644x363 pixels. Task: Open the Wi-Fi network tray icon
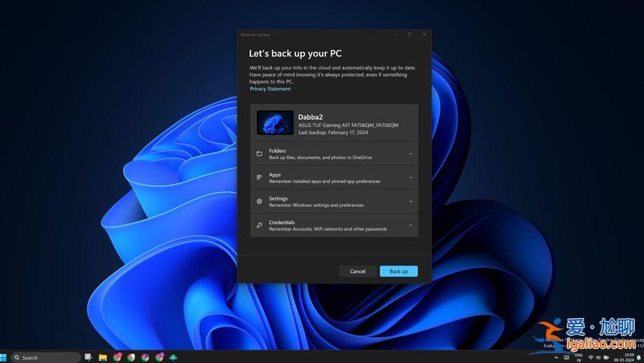click(591, 357)
